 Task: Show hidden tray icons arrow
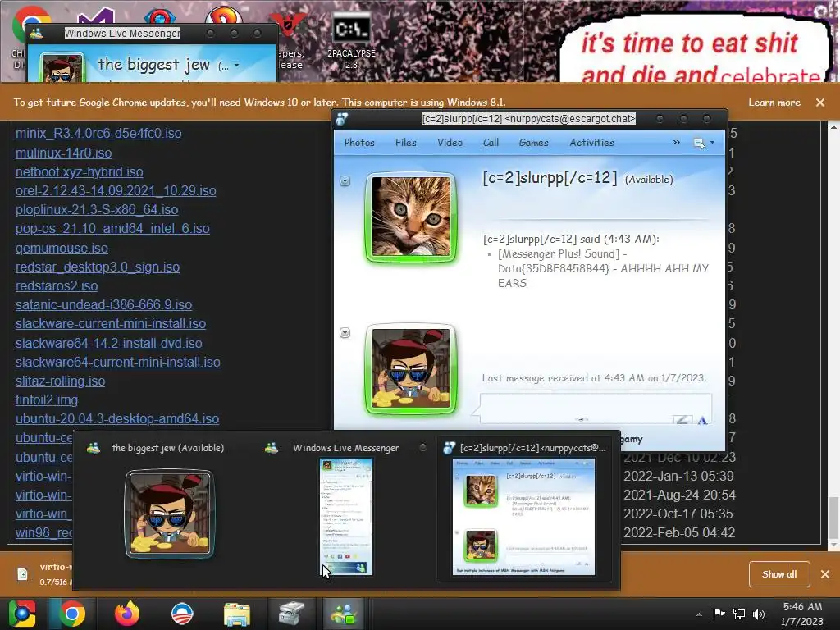699,614
